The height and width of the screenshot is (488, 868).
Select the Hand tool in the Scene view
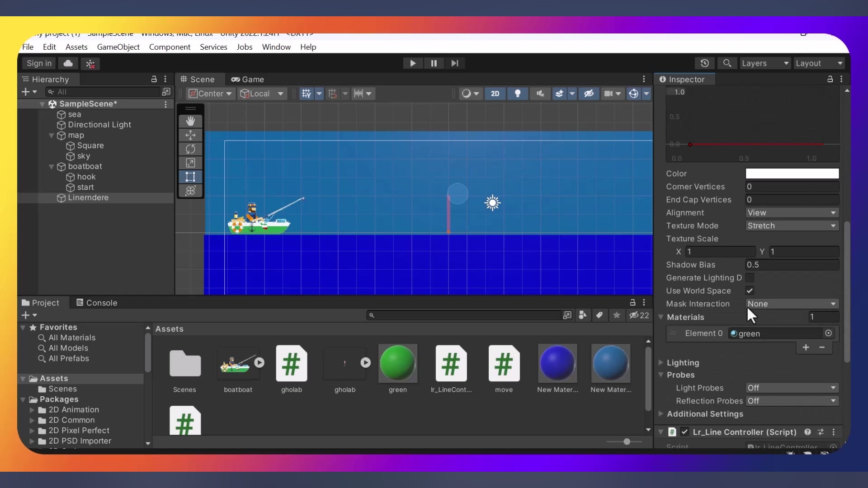click(190, 121)
